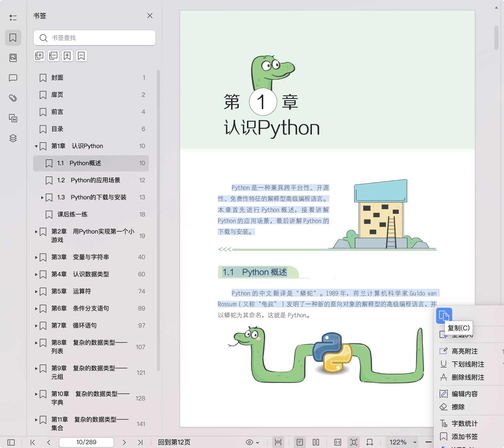Jump to the first page with the start arrow
The image size is (504, 448).
click(x=33, y=442)
